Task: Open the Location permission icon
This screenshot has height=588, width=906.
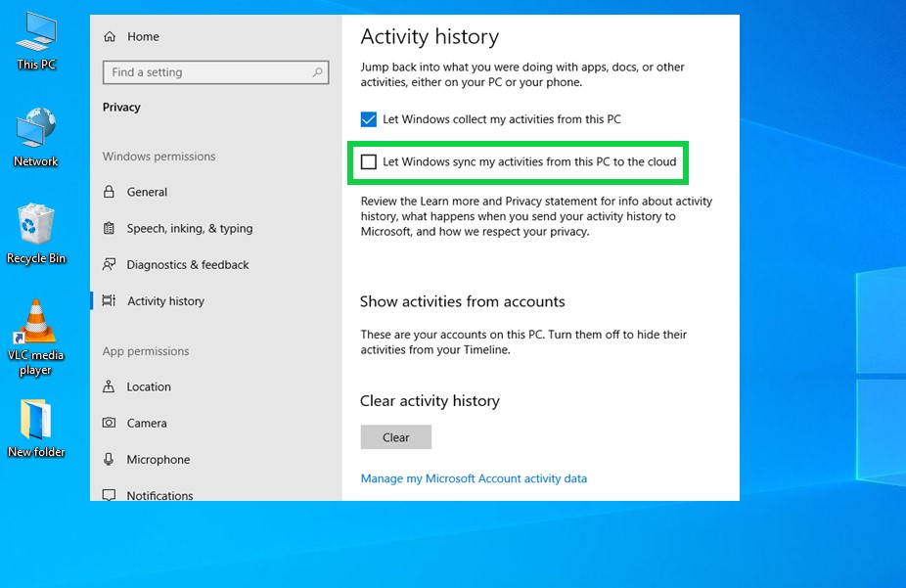Action: tap(109, 386)
